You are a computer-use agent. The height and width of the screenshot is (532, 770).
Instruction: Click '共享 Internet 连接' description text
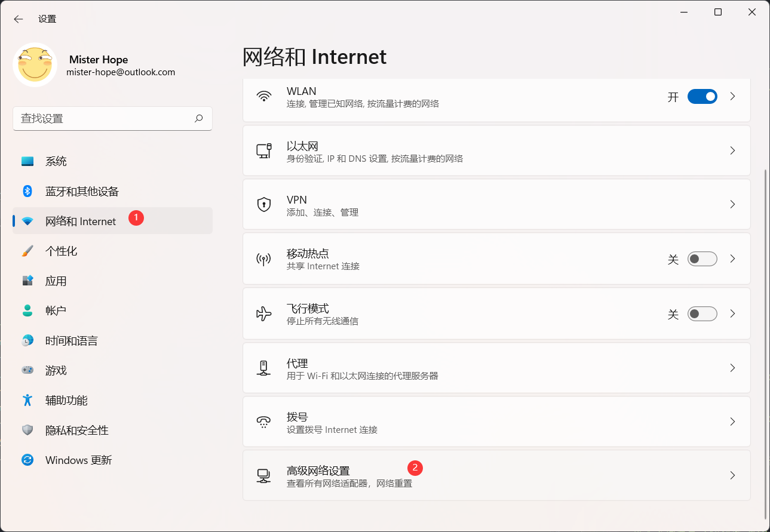323,266
